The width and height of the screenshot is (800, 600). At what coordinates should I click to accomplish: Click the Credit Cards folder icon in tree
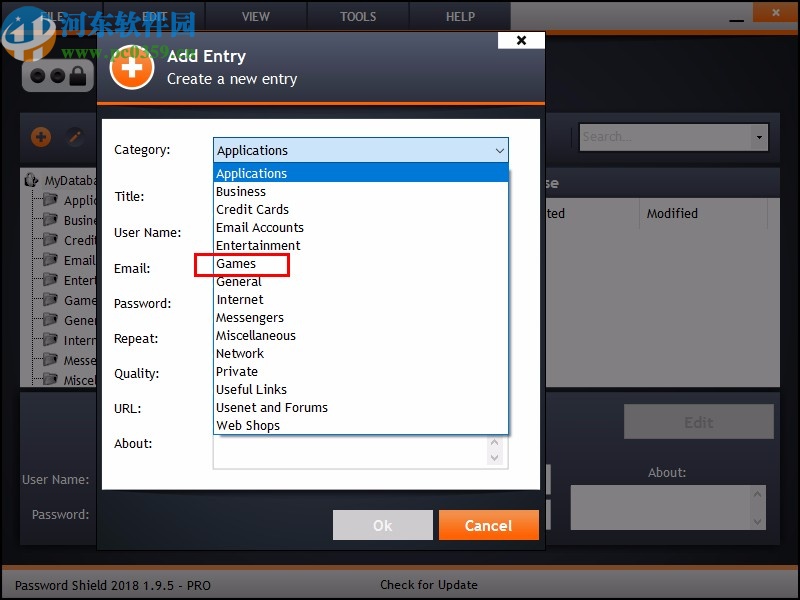click(50, 239)
